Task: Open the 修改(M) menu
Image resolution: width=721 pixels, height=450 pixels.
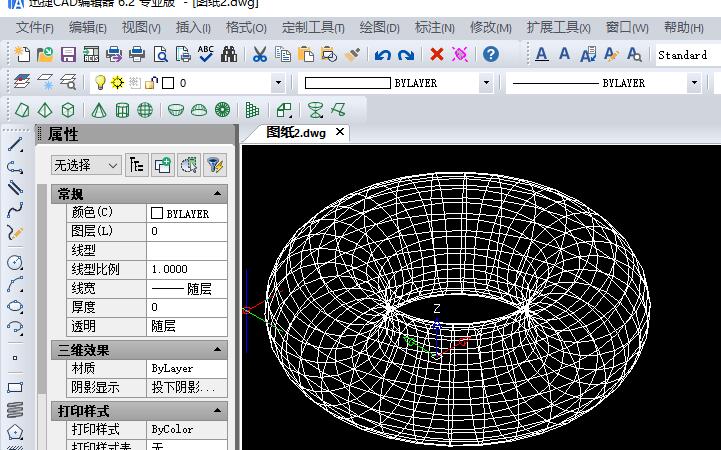Action: [491, 28]
